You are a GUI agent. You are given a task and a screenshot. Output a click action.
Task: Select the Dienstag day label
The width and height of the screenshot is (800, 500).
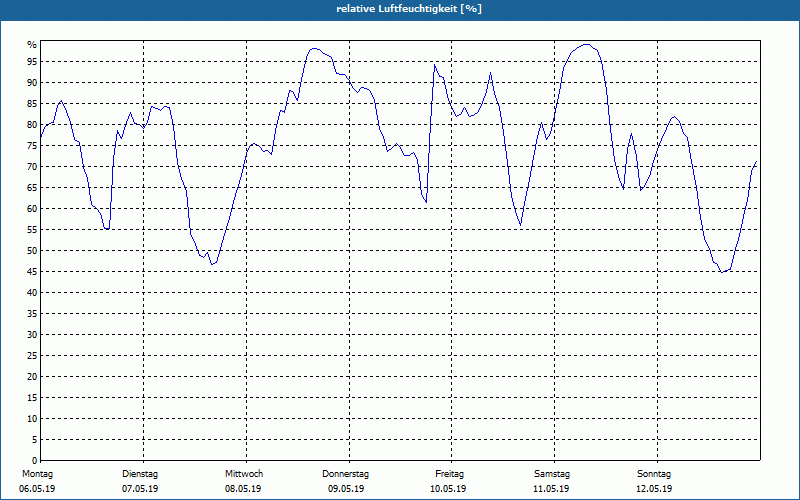coord(140,474)
